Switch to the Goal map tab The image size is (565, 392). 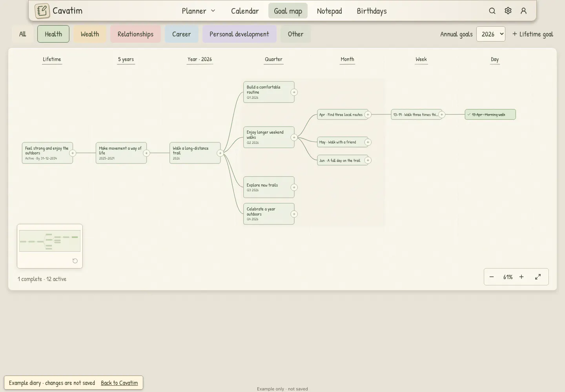(x=288, y=11)
